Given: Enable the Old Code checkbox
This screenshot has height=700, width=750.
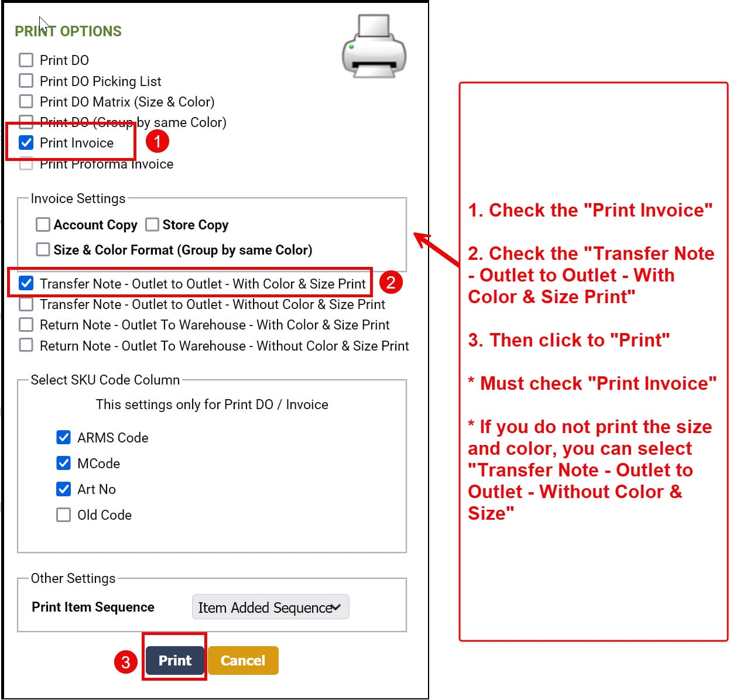Looking at the screenshot, I should [x=64, y=514].
